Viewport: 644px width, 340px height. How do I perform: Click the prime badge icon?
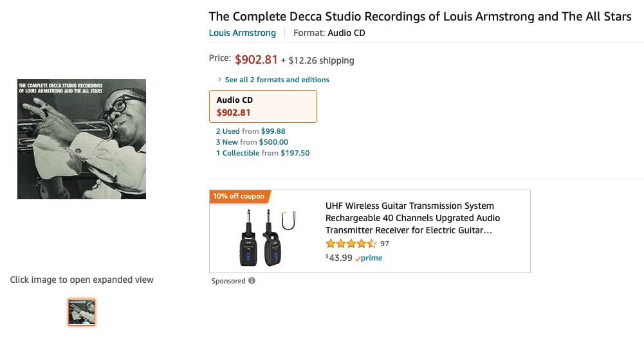(x=369, y=258)
